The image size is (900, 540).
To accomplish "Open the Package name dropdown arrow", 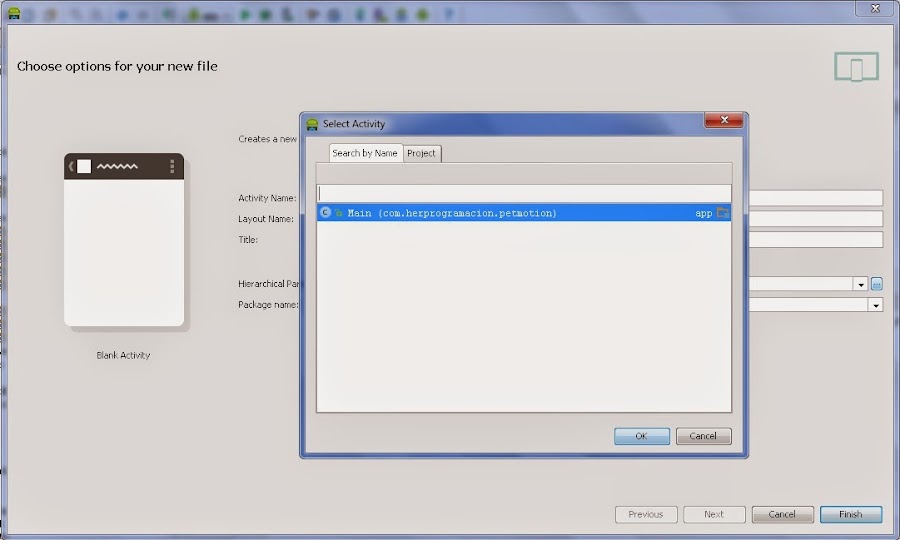I will click(x=875, y=305).
